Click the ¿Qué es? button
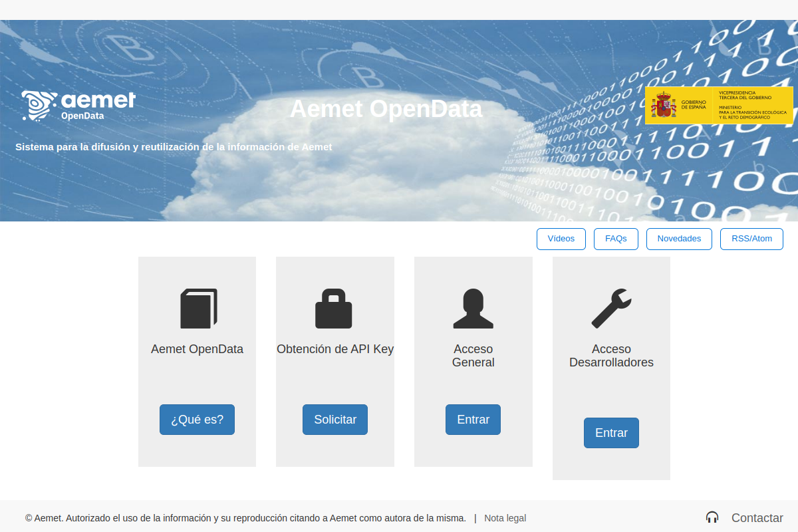 tap(197, 420)
